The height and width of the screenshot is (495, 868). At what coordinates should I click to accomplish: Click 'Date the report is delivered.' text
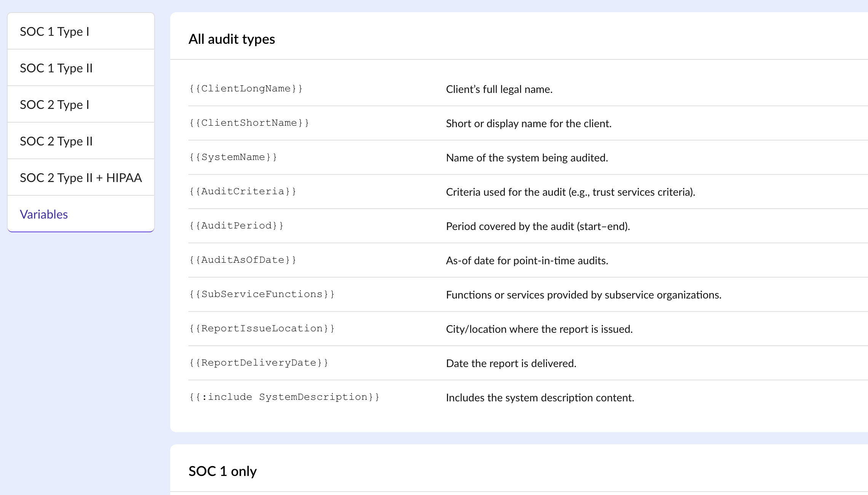click(511, 363)
